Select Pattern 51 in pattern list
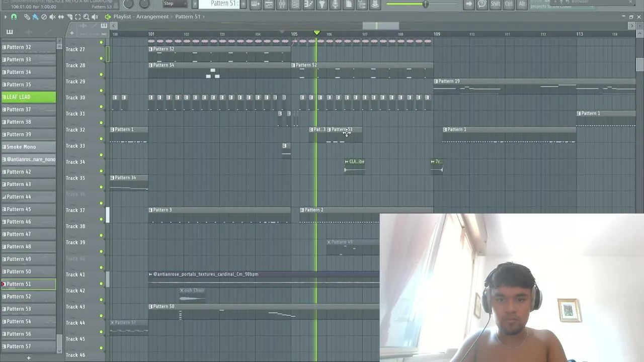The image size is (644, 362). pos(29,284)
